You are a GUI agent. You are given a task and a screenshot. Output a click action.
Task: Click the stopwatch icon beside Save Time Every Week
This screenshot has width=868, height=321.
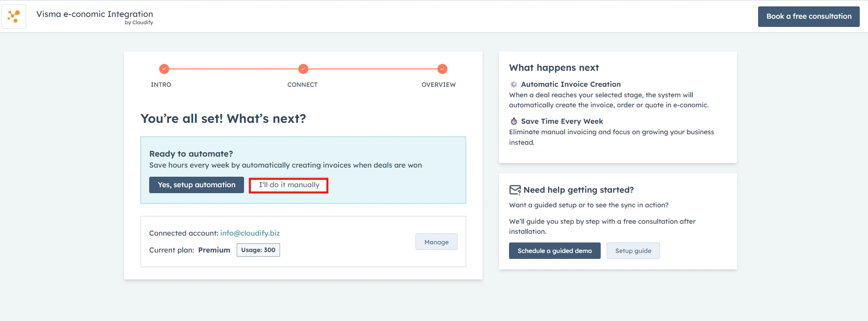[x=514, y=121]
